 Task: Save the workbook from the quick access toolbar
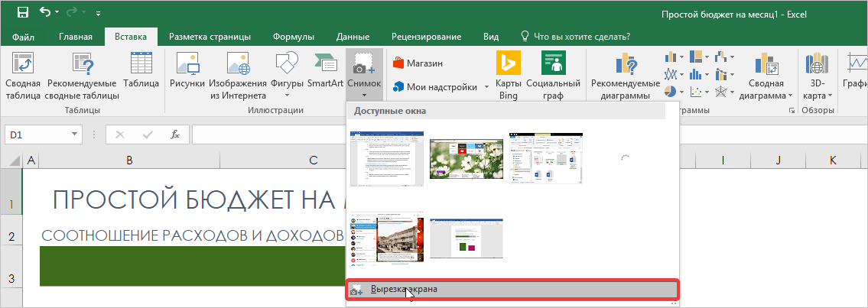pos(23,13)
